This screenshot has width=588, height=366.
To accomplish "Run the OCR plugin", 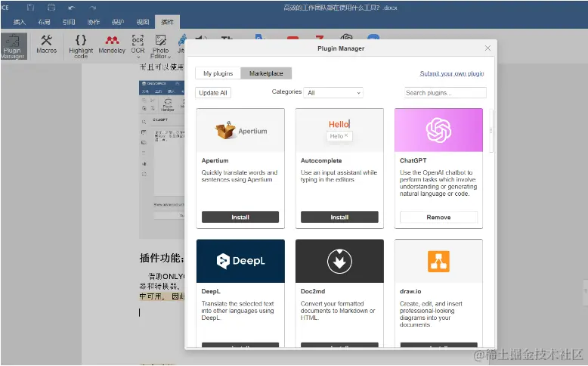I will 138,44.
